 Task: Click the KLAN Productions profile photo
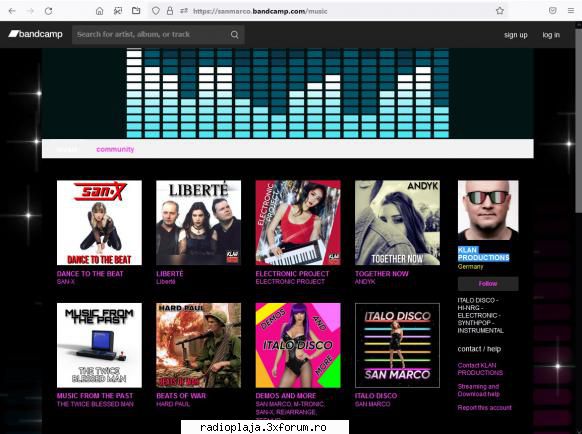point(488,211)
